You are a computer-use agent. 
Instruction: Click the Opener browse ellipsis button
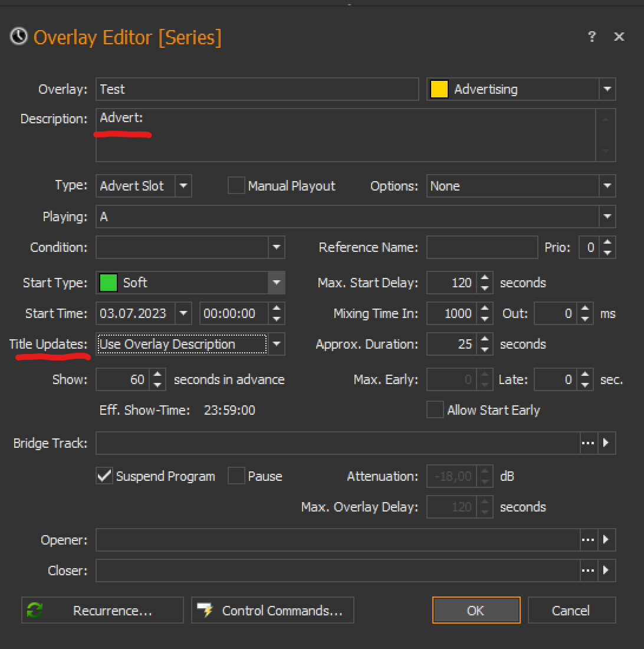pyautogui.click(x=588, y=539)
